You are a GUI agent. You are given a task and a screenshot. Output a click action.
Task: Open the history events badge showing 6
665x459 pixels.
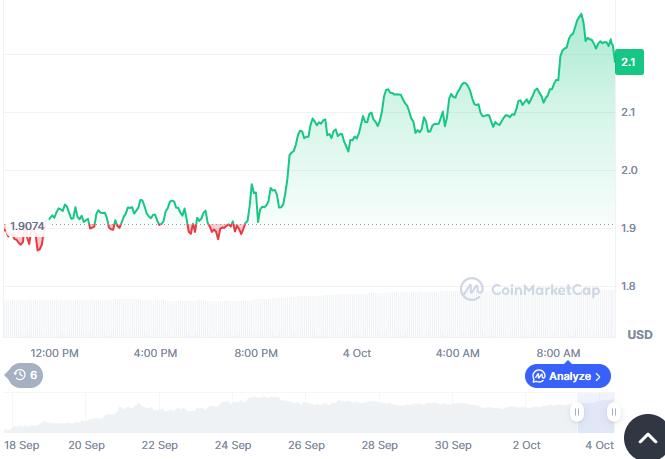pyautogui.click(x=25, y=375)
